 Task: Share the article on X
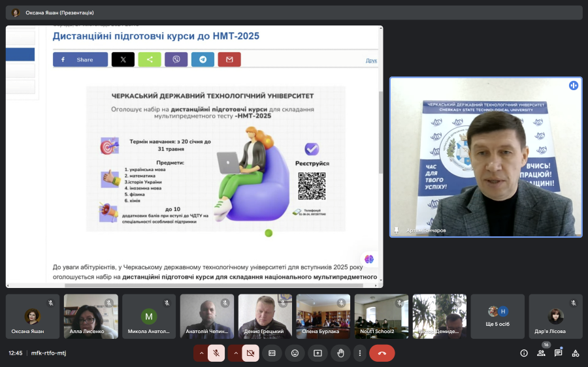(x=123, y=59)
